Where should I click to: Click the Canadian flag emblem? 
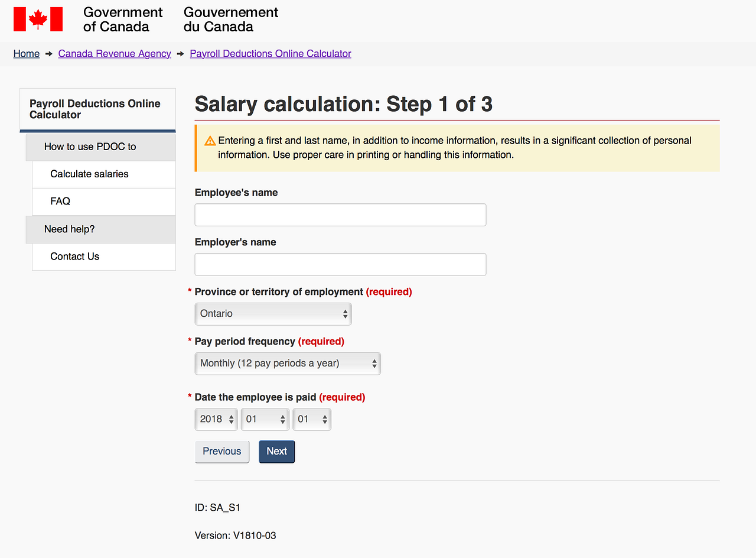tap(38, 19)
